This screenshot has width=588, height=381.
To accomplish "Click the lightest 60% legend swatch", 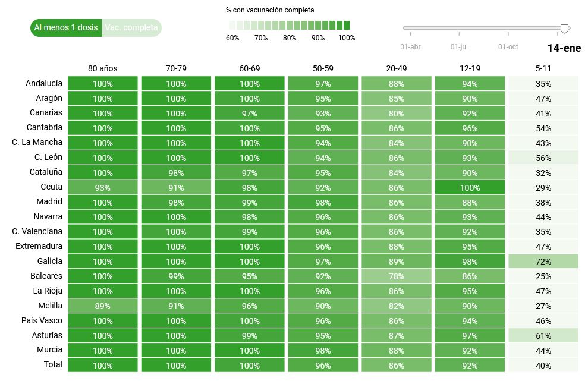I will pyautogui.click(x=232, y=26).
